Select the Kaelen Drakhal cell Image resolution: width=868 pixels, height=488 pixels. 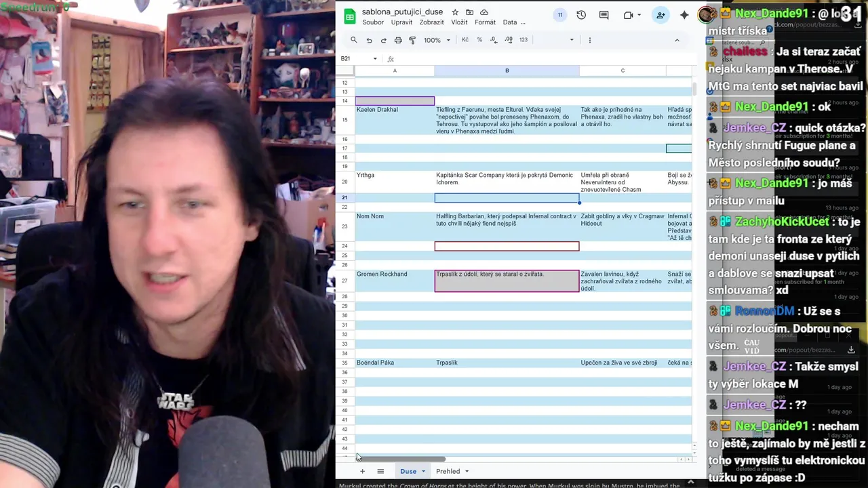(x=395, y=120)
